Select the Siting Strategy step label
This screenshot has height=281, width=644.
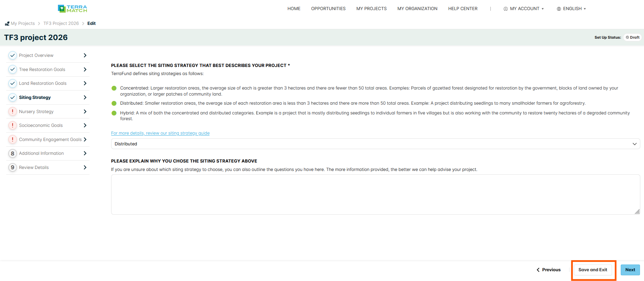(35, 97)
